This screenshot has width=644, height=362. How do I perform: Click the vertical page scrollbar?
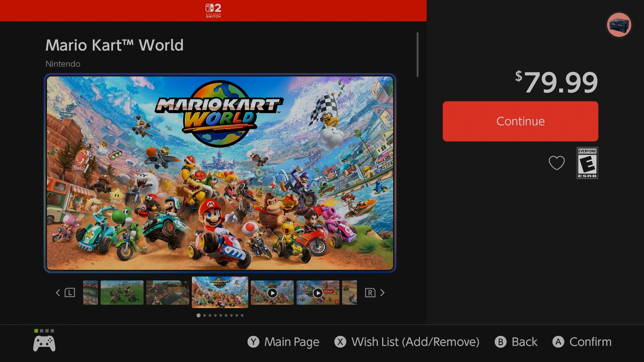click(x=417, y=55)
